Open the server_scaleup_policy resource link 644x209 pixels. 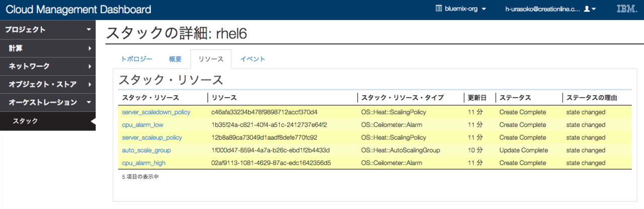[152, 137]
